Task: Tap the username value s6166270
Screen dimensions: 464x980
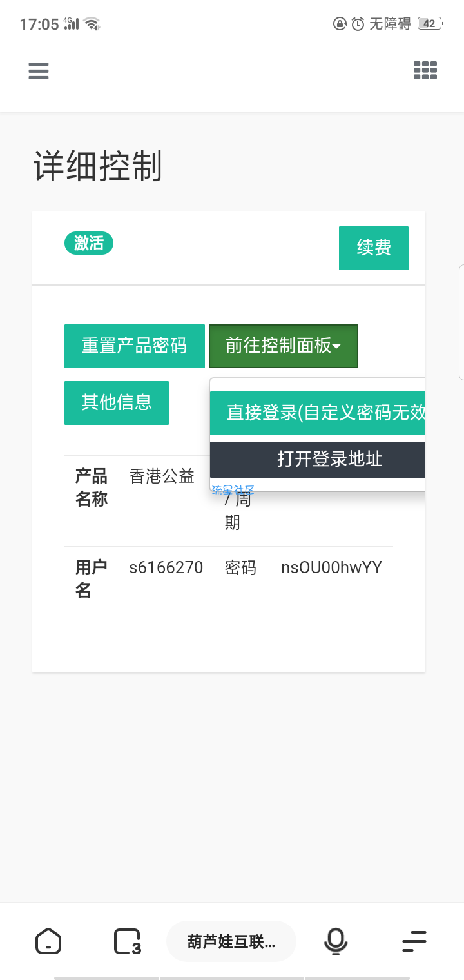Action: 166,567
